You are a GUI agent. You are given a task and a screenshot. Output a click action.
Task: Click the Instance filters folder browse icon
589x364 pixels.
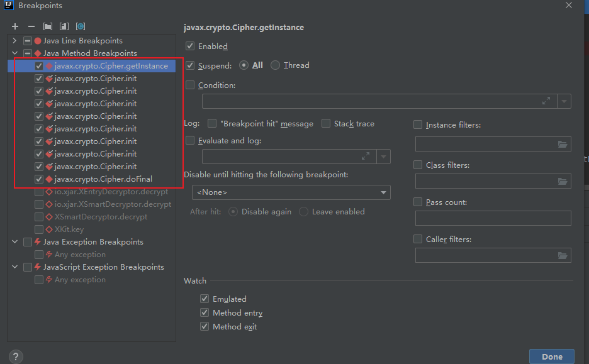coord(562,144)
